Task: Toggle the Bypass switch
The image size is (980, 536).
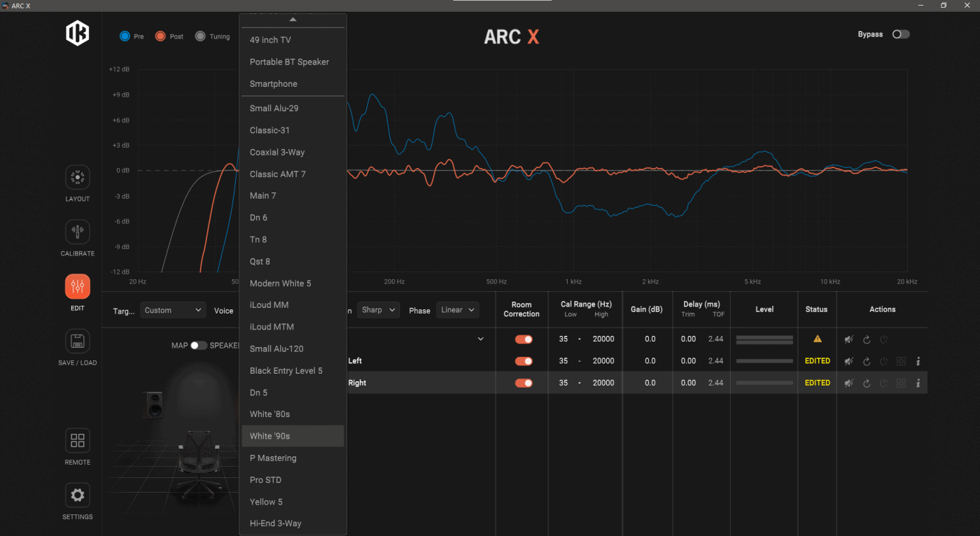Action: pos(900,34)
